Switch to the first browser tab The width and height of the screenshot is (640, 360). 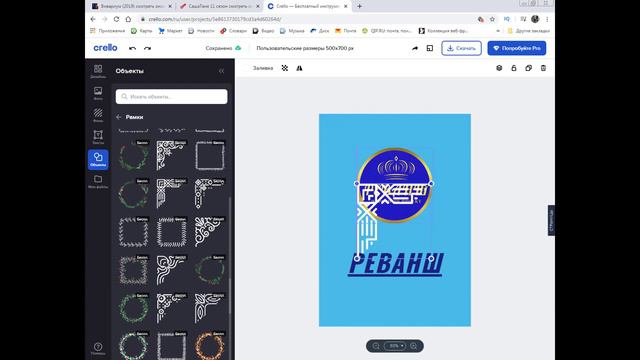click(131, 6)
